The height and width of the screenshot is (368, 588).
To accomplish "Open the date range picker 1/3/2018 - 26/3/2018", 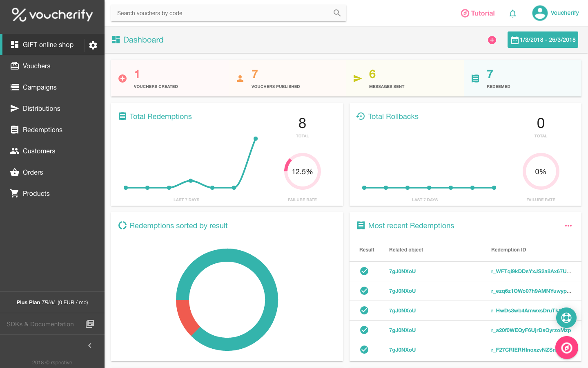I will click(543, 40).
